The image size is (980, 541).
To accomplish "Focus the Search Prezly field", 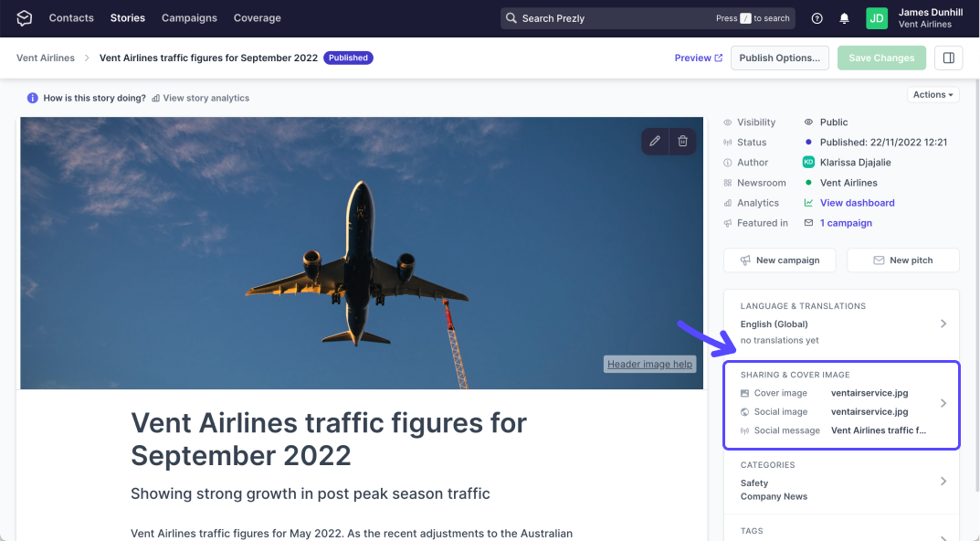I will pos(648,18).
